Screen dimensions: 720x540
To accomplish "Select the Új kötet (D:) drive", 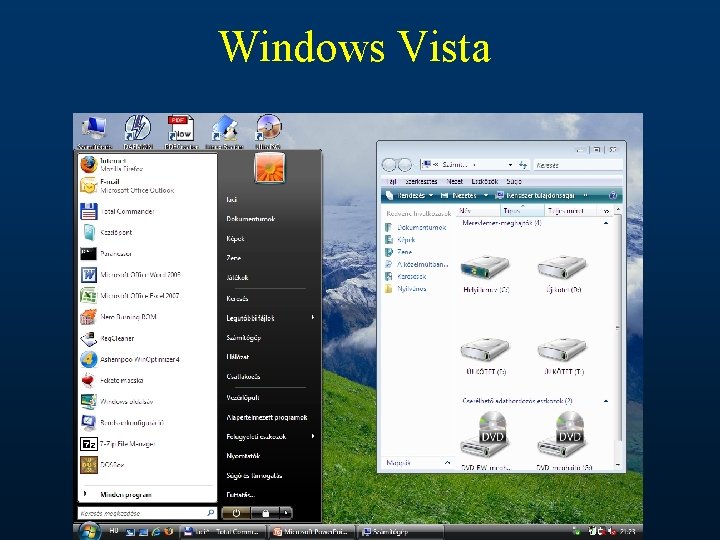I will tap(563, 274).
